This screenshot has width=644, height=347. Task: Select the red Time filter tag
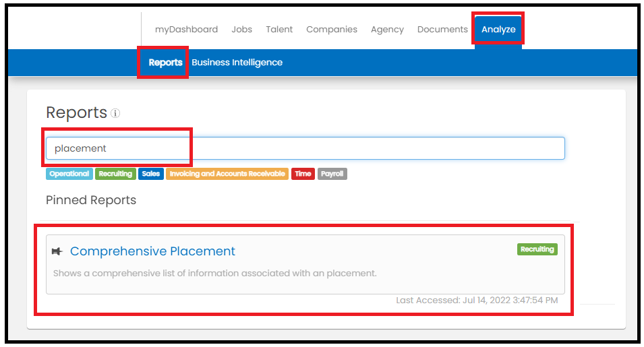tap(303, 174)
